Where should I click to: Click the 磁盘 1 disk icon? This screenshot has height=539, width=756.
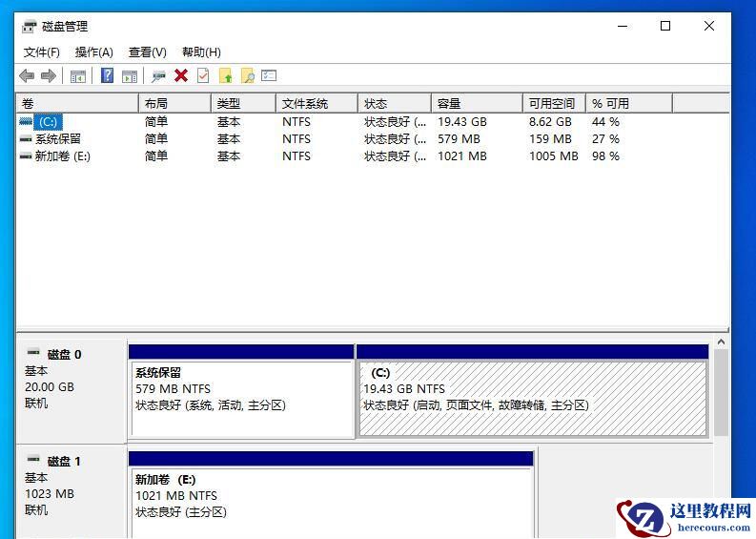[33, 459]
